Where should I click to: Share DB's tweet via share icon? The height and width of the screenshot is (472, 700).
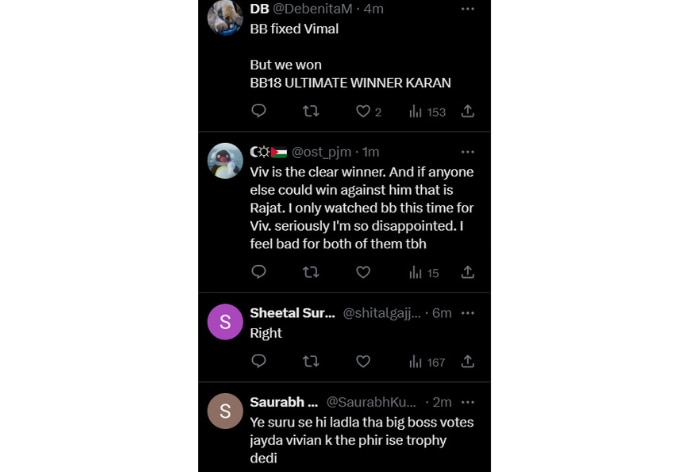467,112
